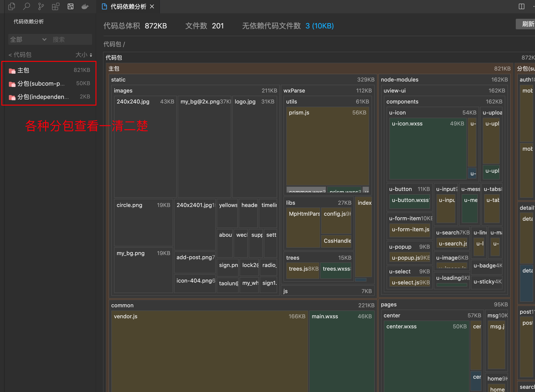
Task: Click the 代码包 breadcrumb path
Action: click(112, 44)
